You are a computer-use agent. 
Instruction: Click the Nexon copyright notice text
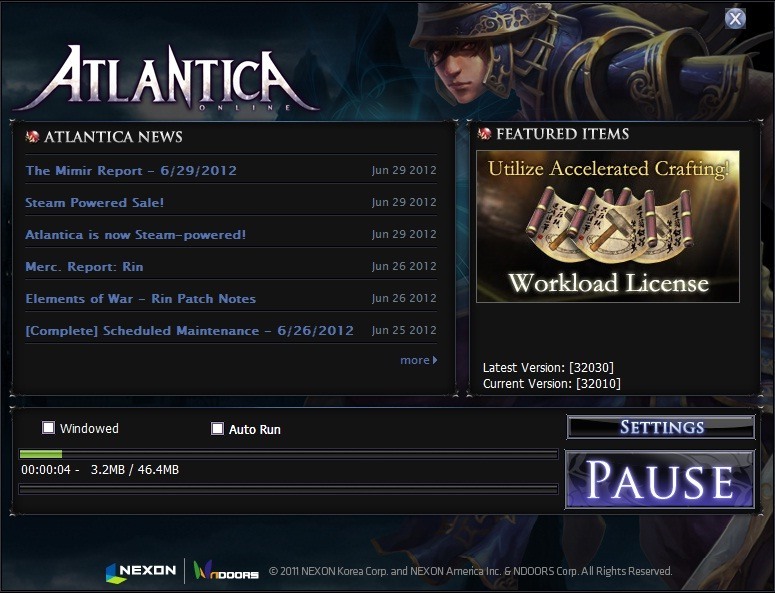point(471,571)
